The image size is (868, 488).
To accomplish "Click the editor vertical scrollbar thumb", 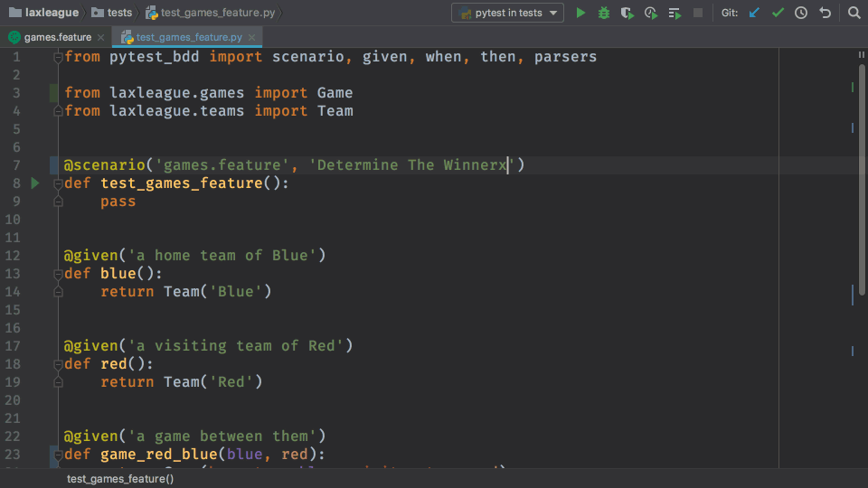I will pos(862,180).
